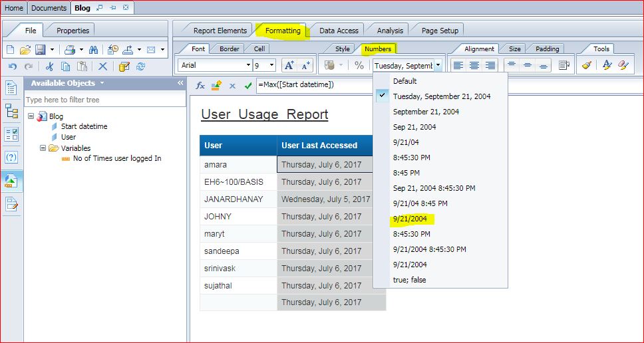Screen dimensions: 644x343
Task: Edit the data provider with the database pencil icon
Action: 124,66
